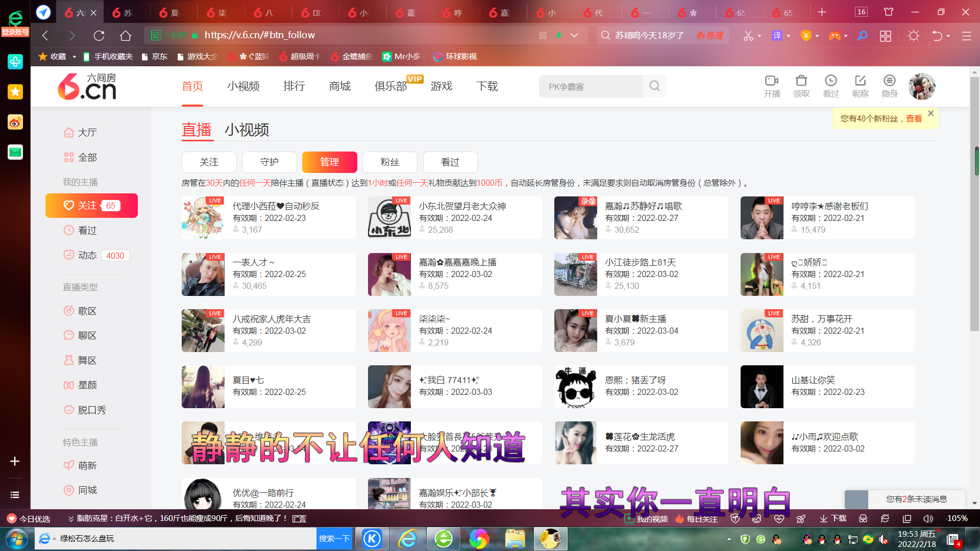Switch to the 守护 filter tab

(x=269, y=162)
